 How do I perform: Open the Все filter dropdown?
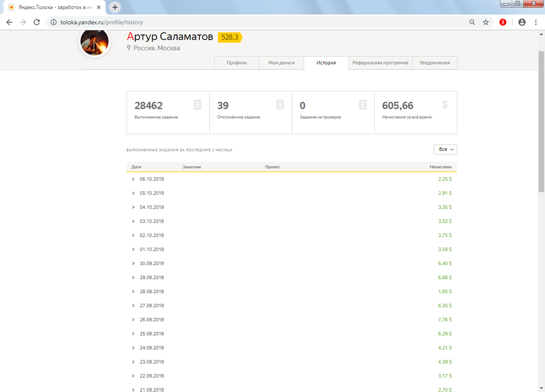click(446, 149)
